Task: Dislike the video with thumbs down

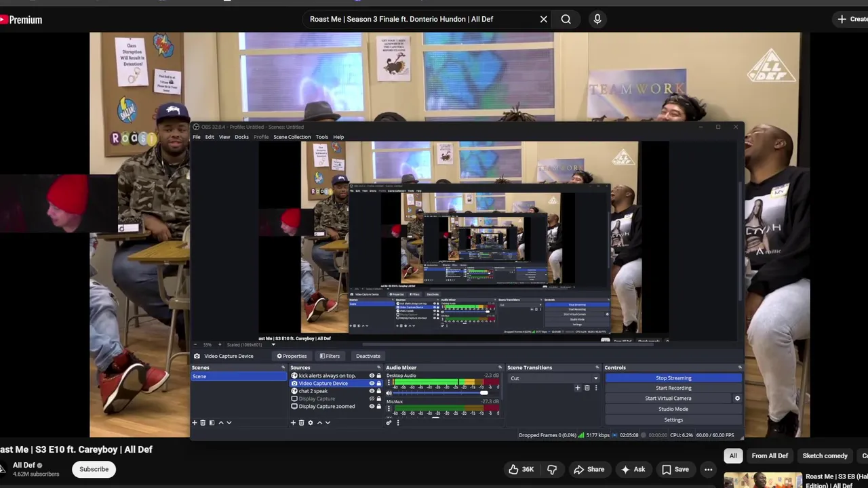Action: click(552, 469)
